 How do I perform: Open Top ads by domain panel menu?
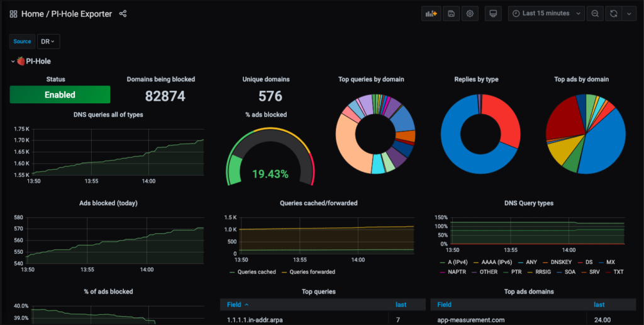(582, 79)
